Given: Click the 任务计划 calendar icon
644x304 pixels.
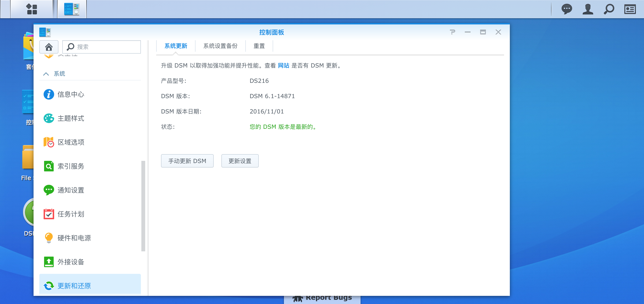Looking at the screenshot, I should [x=49, y=214].
